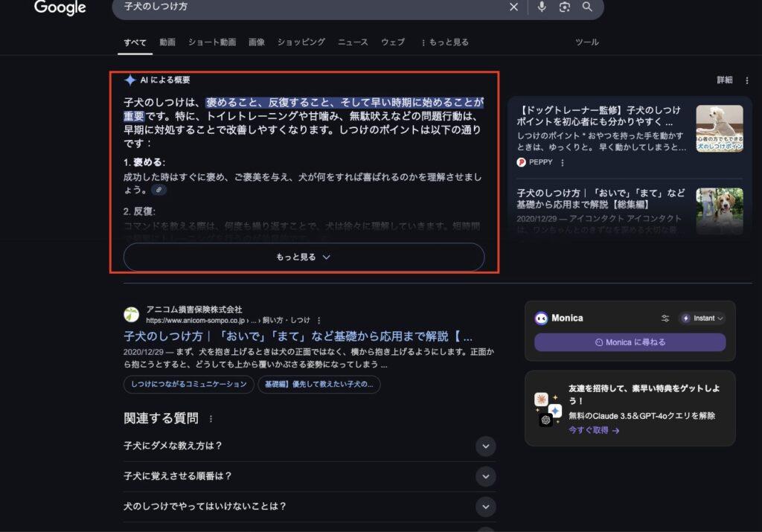Viewport: 762px width, 532px height.
Task: Select the すべて tab
Action: [x=135, y=42]
